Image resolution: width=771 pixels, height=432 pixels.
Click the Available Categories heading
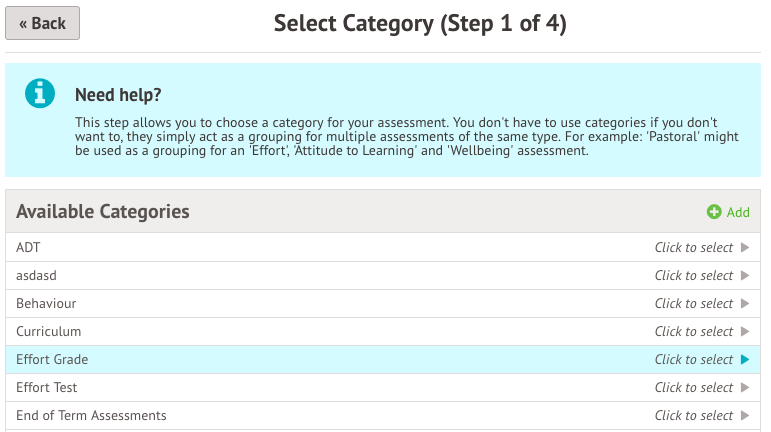click(103, 212)
